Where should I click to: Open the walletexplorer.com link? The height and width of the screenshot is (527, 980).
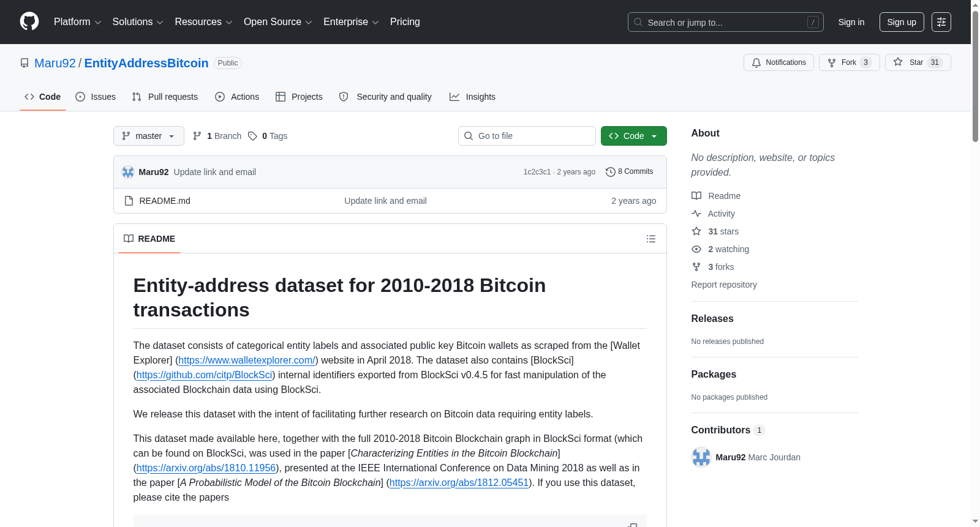(x=247, y=361)
